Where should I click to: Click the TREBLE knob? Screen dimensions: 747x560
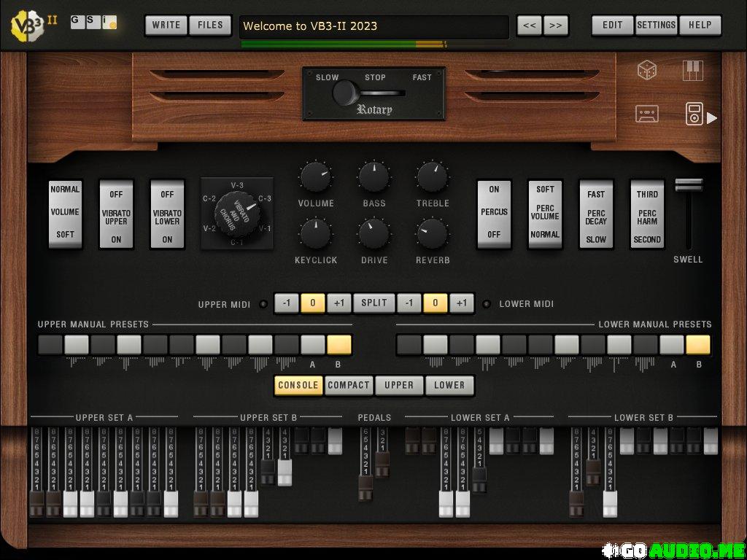tap(433, 176)
